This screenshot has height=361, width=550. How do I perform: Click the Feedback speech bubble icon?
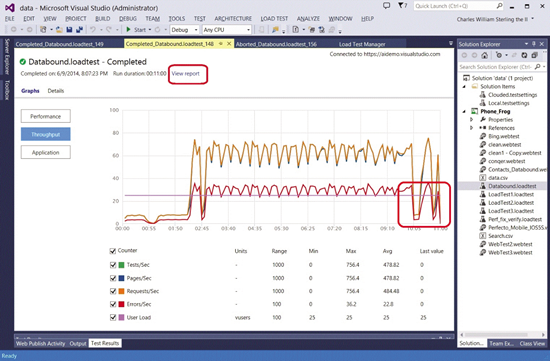(x=386, y=6)
